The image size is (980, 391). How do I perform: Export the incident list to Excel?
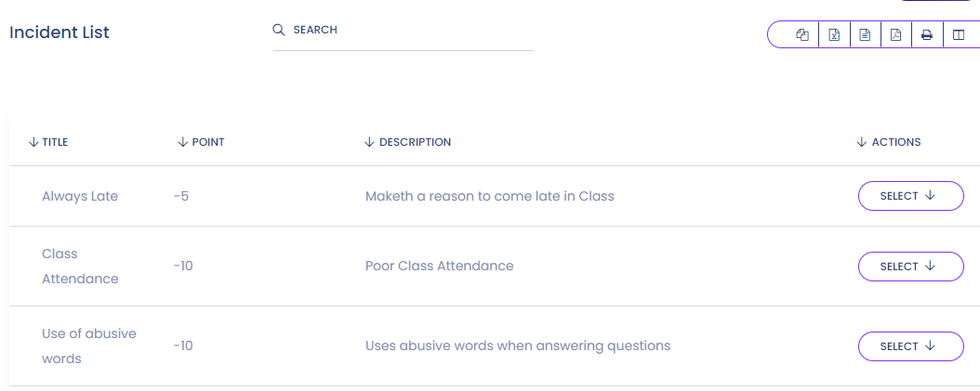pyautogui.click(x=834, y=35)
